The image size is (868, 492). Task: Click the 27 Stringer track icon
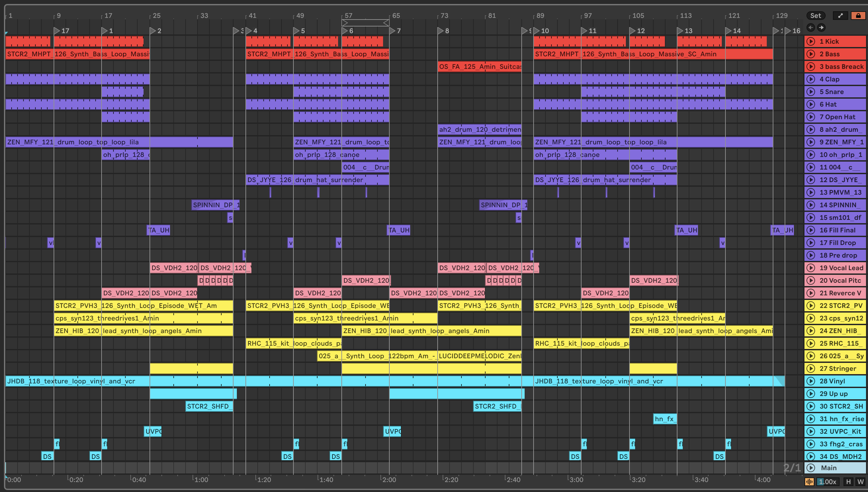coord(810,369)
